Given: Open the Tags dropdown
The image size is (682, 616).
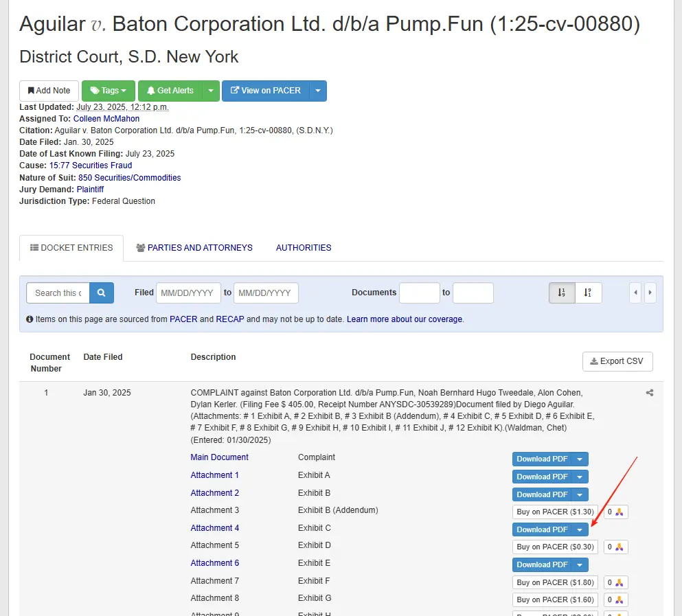Looking at the screenshot, I should [109, 91].
